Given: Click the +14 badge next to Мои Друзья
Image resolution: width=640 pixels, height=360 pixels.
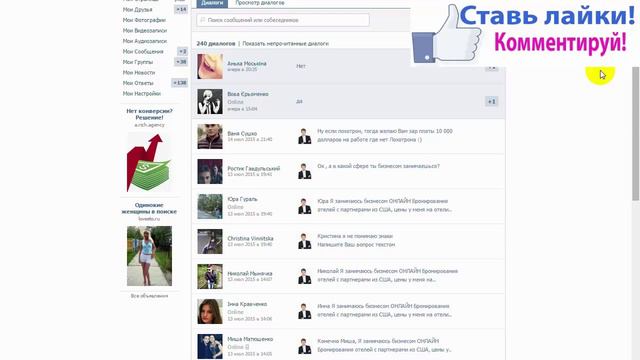Looking at the screenshot, I should (x=181, y=9).
